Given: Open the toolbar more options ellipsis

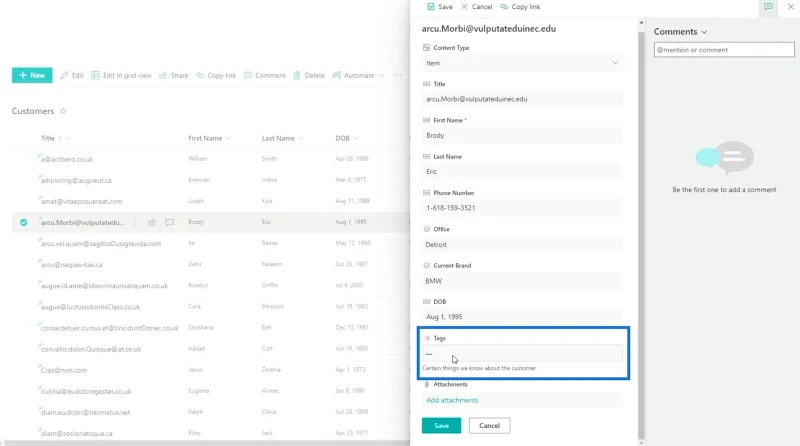Looking at the screenshot, I should (x=398, y=75).
